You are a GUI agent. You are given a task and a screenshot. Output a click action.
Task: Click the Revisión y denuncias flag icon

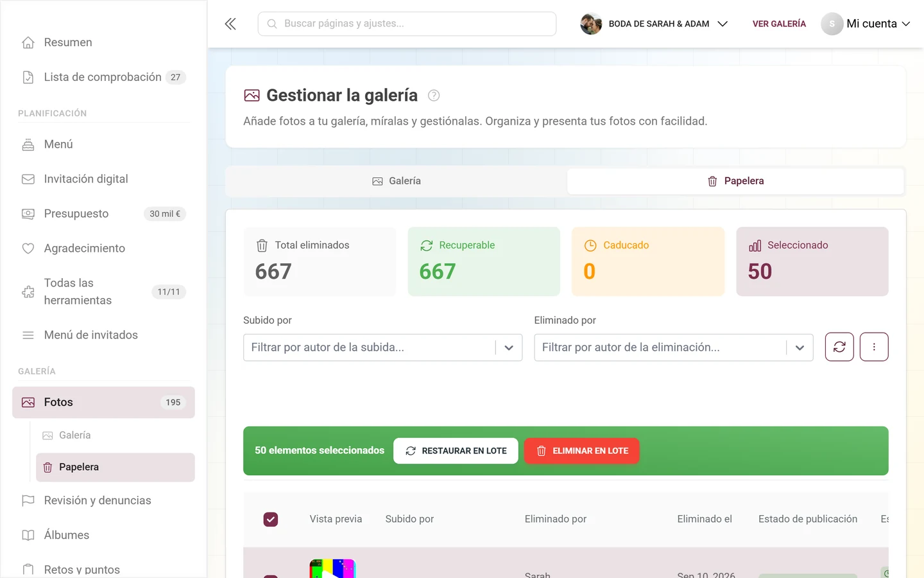(x=28, y=500)
